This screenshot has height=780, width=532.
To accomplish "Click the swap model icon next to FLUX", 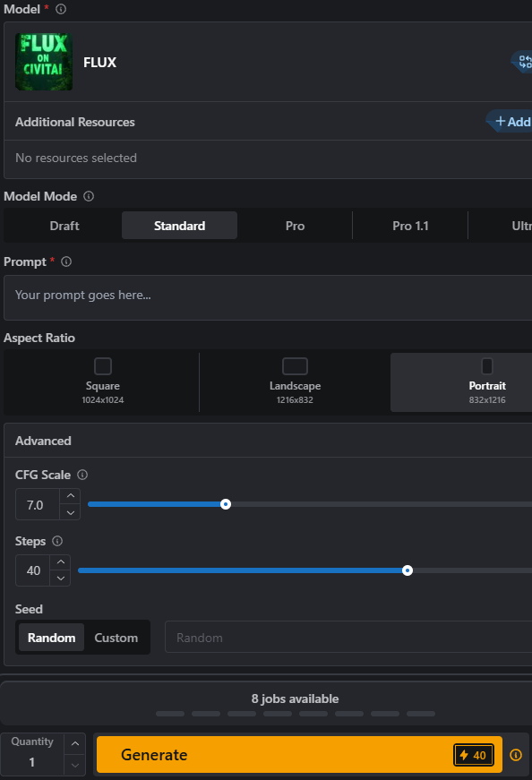I will click(524, 62).
